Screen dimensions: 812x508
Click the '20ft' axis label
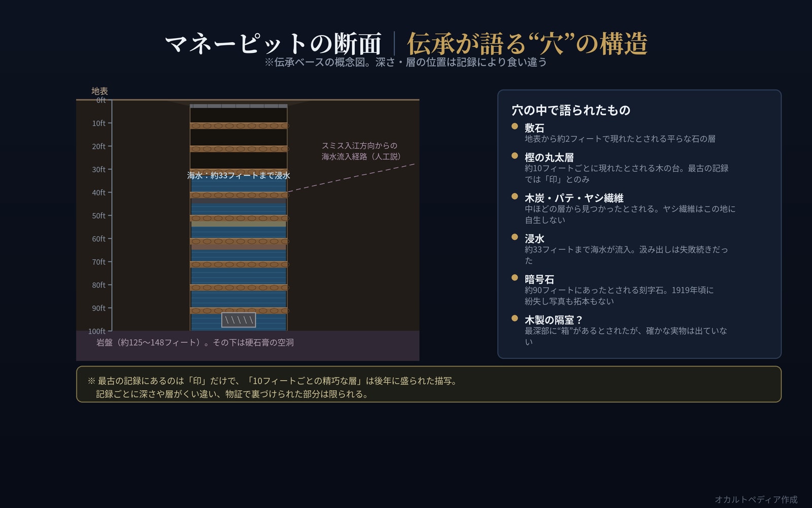[x=98, y=146]
